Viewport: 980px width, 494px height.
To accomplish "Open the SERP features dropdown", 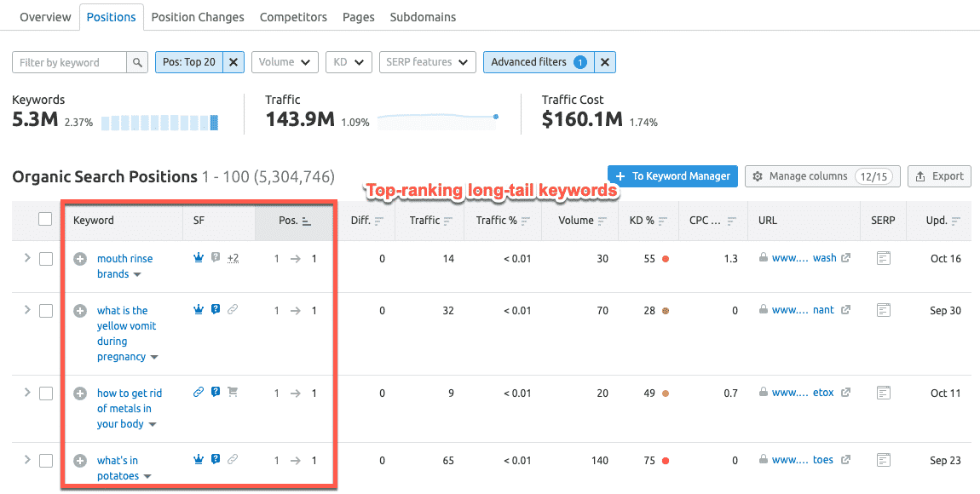I will click(x=427, y=62).
